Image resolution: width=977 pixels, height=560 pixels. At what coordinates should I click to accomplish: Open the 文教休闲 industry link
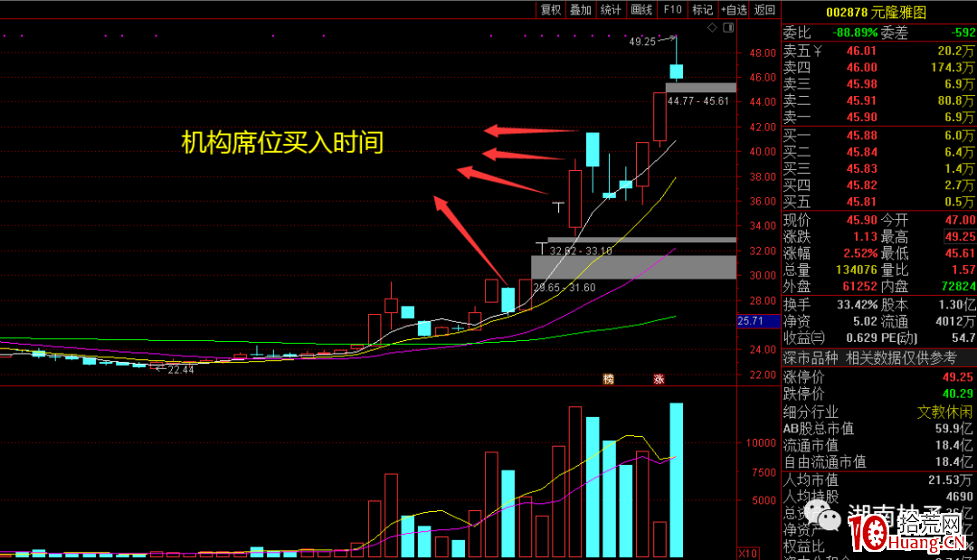944,412
